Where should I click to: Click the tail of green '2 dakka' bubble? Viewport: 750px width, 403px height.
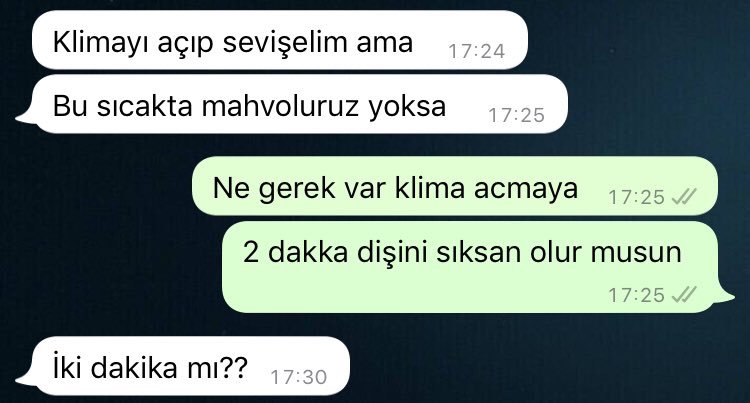(725, 297)
